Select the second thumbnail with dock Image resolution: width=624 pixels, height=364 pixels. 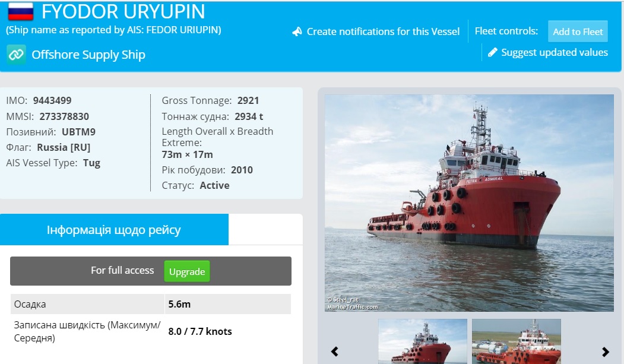tap(516, 341)
